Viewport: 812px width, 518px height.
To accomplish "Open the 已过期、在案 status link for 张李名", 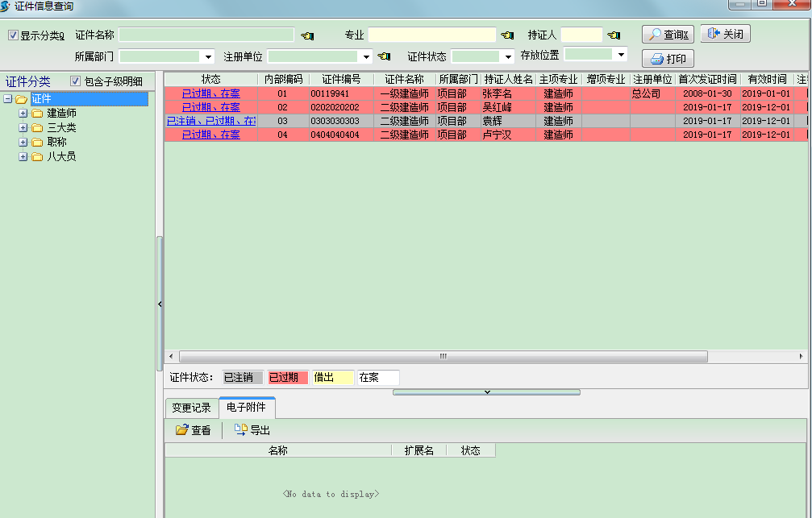I will pyautogui.click(x=211, y=93).
